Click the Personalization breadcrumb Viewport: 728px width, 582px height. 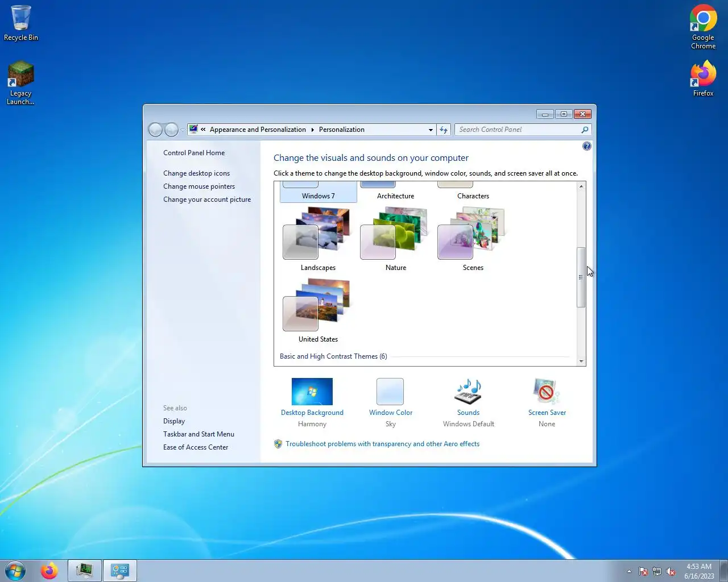pyautogui.click(x=342, y=130)
